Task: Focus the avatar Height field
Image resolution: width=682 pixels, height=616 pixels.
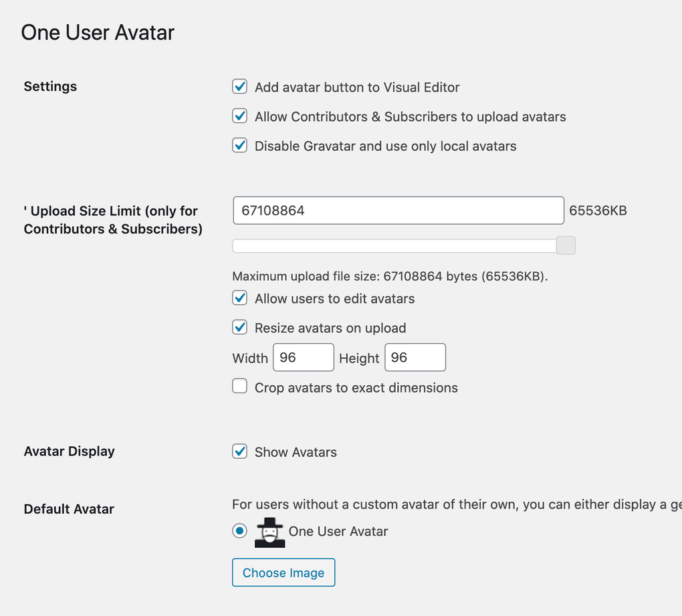Action: (415, 358)
